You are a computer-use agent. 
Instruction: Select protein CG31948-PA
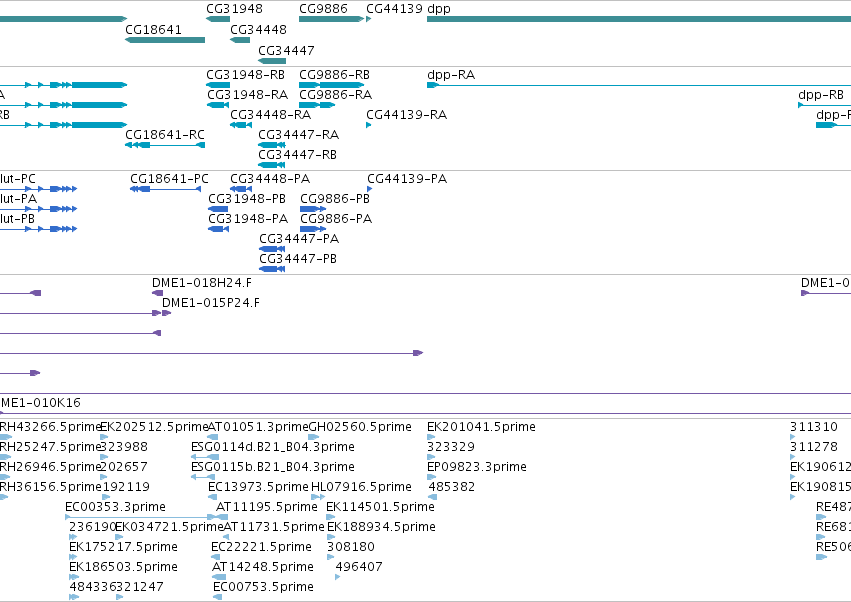[x=248, y=219]
